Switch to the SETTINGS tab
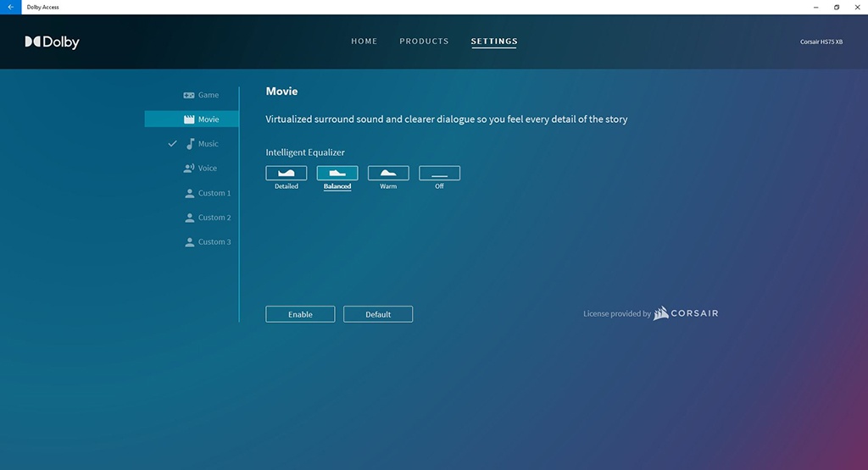 [494, 41]
